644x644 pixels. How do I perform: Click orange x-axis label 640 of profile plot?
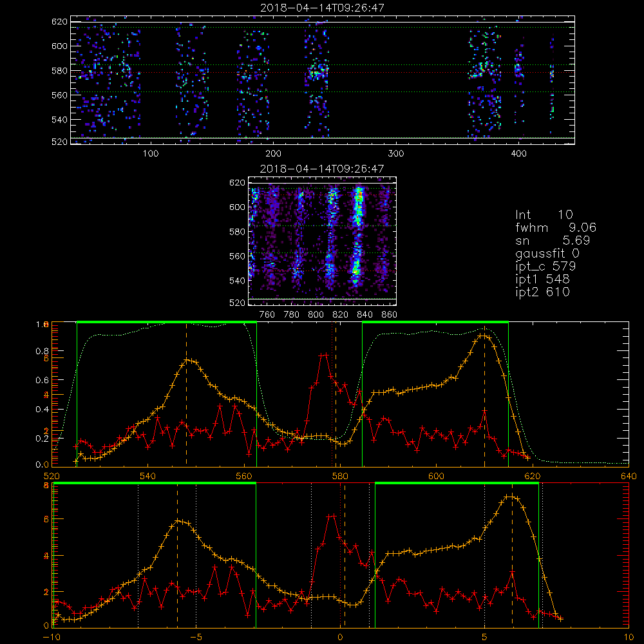click(x=629, y=476)
